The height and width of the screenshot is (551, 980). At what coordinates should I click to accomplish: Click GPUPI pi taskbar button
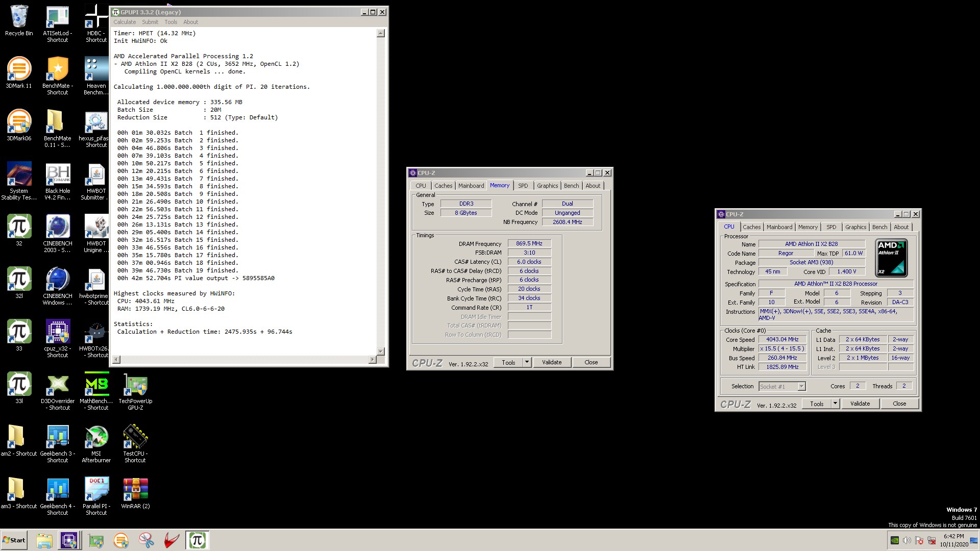point(197,540)
